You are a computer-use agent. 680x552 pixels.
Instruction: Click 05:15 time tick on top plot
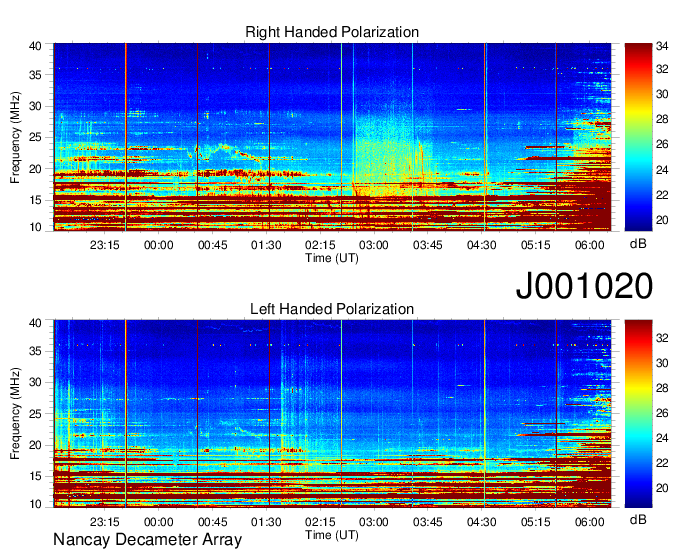click(x=536, y=245)
